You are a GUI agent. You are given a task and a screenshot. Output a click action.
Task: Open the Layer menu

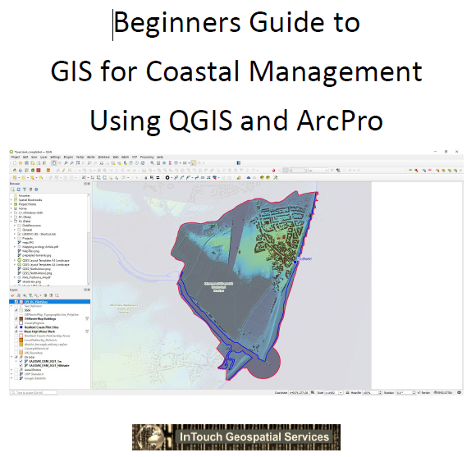pos(43,157)
